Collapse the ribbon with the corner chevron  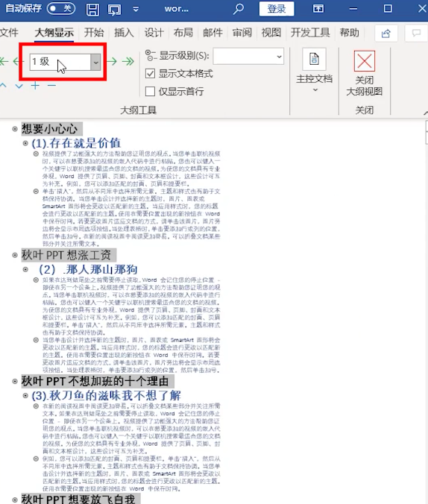tap(426, 113)
